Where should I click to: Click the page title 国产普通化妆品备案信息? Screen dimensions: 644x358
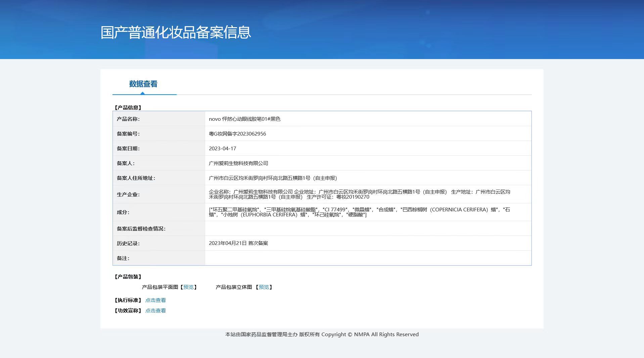click(x=176, y=33)
